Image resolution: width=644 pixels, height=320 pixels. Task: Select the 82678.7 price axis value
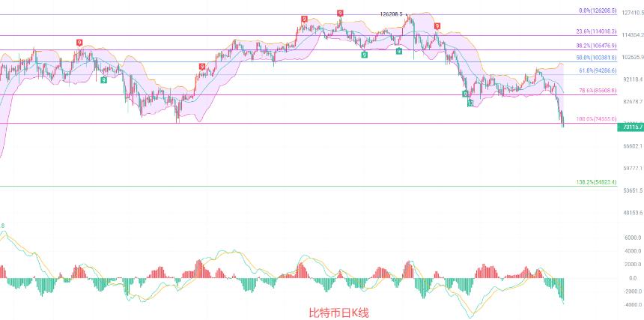point(634,101)
